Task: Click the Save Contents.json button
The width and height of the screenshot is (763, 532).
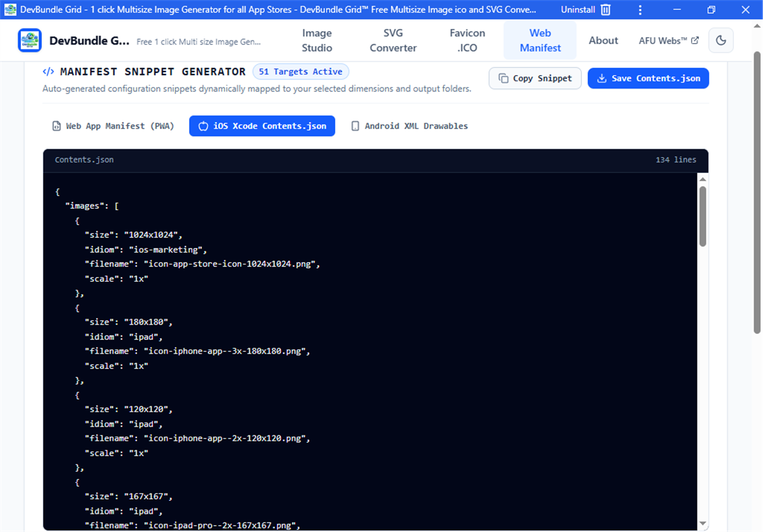Action: point(648,78)
